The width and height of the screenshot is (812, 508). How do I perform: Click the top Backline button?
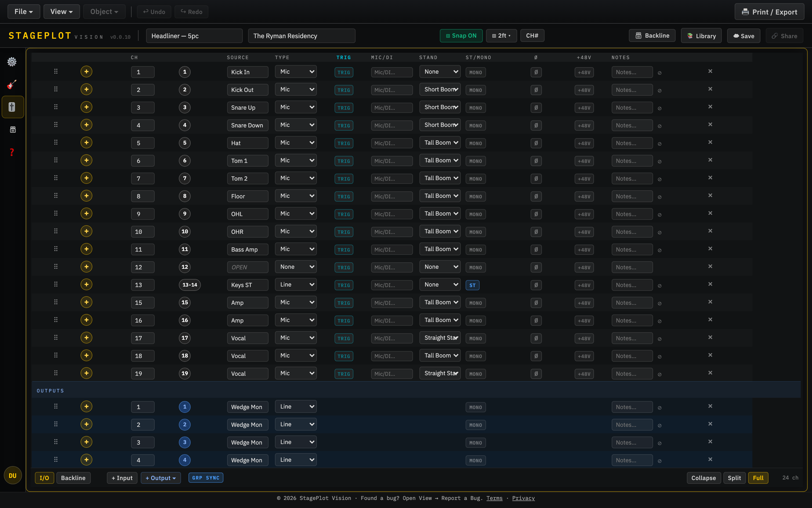[x=652, y=35]
